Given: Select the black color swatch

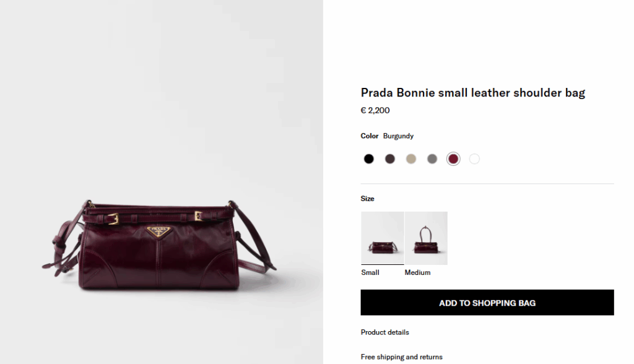Looking at the screenshot, I should [369, 159].
